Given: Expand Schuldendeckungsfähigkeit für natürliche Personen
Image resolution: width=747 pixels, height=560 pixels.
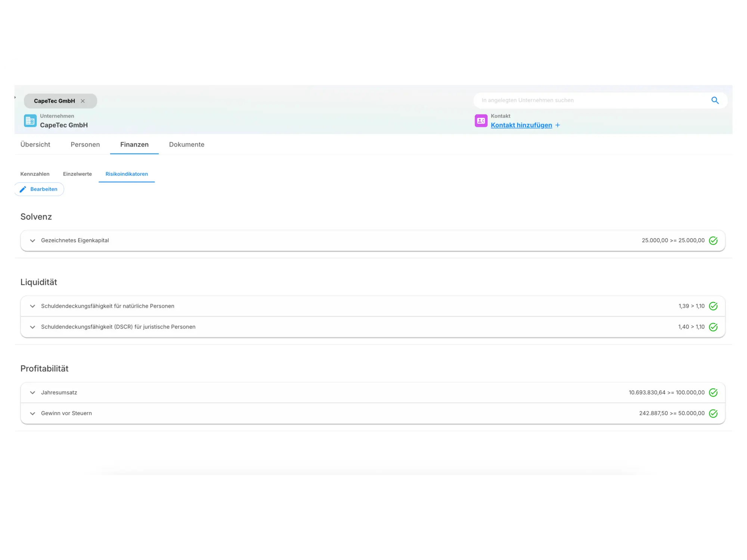Looking at the screenshot, I should click(32, 306).
